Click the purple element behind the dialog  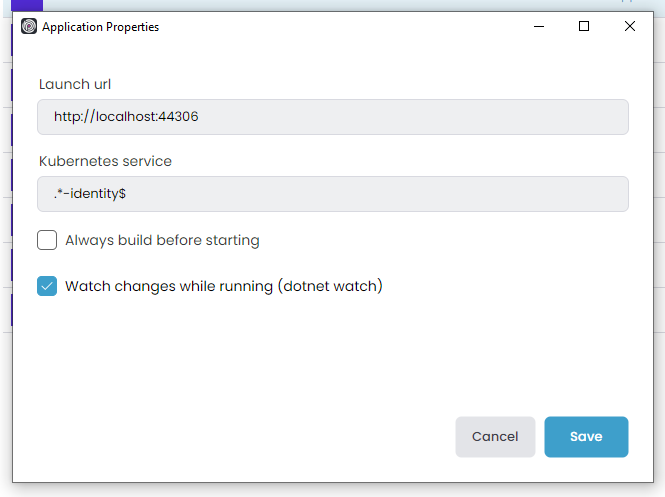pos(27,5)
